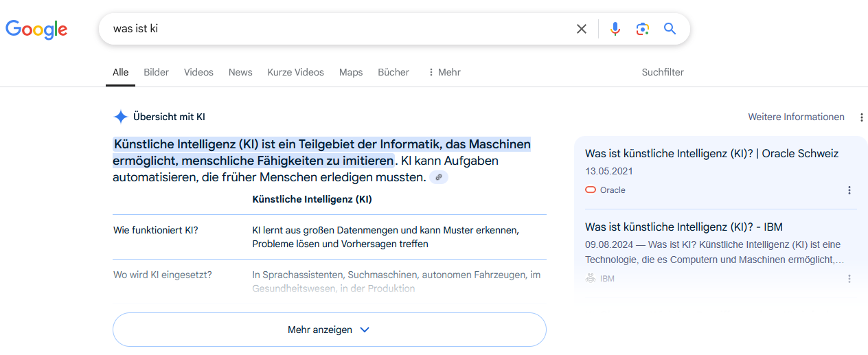
Task: Open the 'Was ist künstliche Intelligenz (KI)? - IBM' result
Action: 684,227
